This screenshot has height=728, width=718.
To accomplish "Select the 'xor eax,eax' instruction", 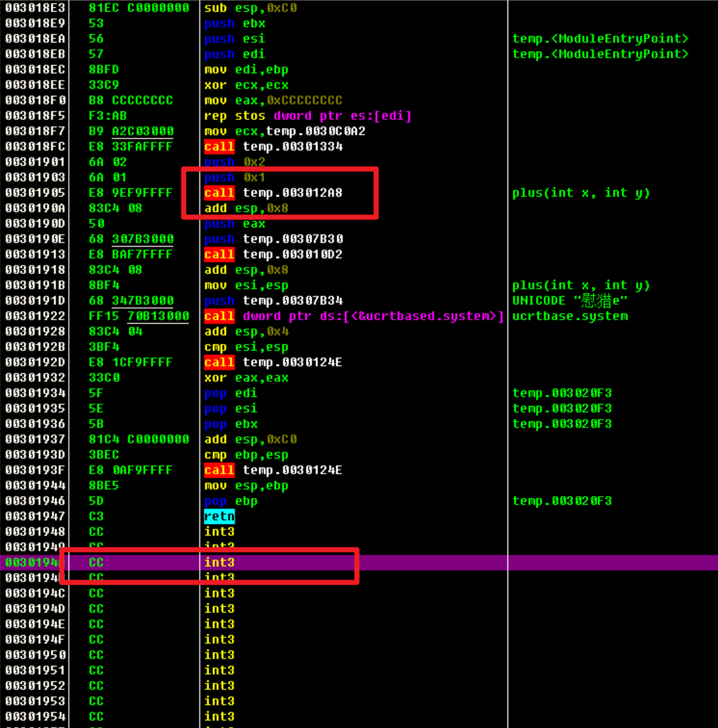I will 246,378.
